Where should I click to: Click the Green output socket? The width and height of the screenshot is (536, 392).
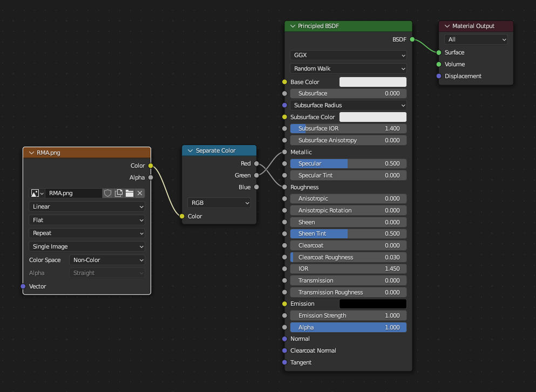(256, 176)
